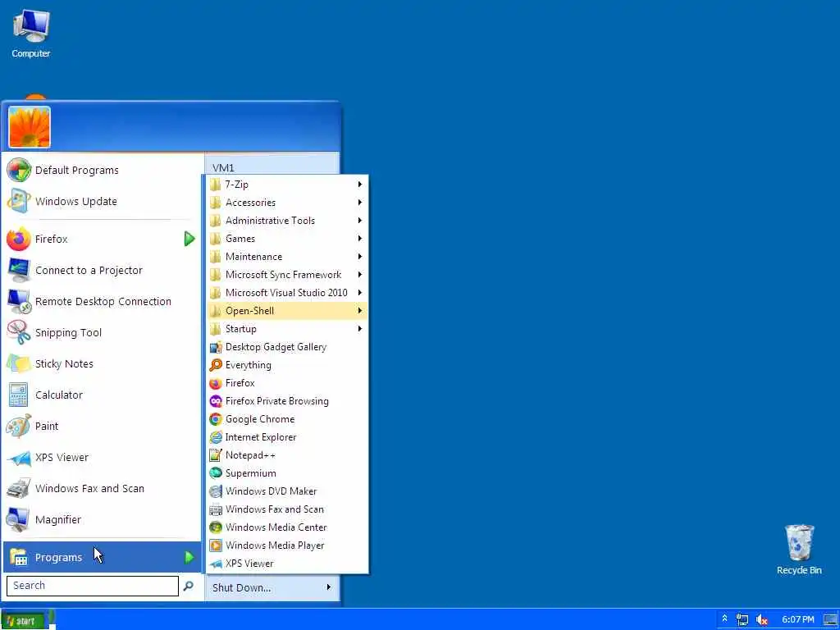Expand the Accessories folder
This screenshot has height=630, width=840.
click(x=287, y=203)
